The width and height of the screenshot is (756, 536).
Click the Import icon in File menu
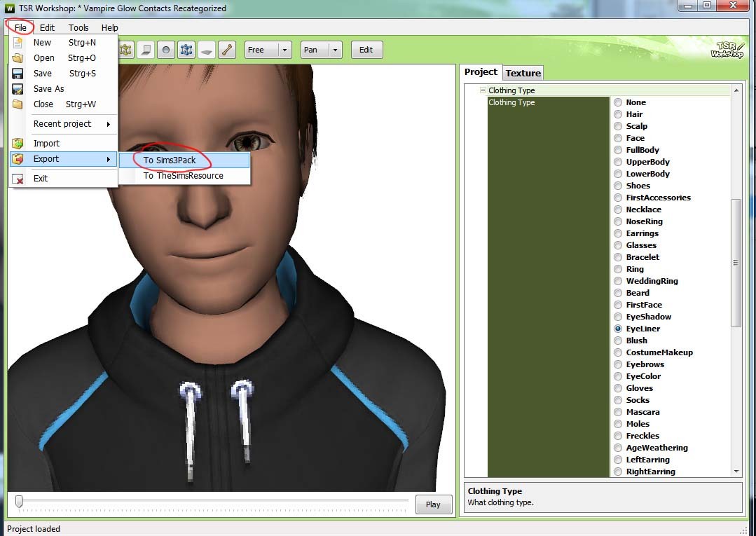click(x=18, y=143)
